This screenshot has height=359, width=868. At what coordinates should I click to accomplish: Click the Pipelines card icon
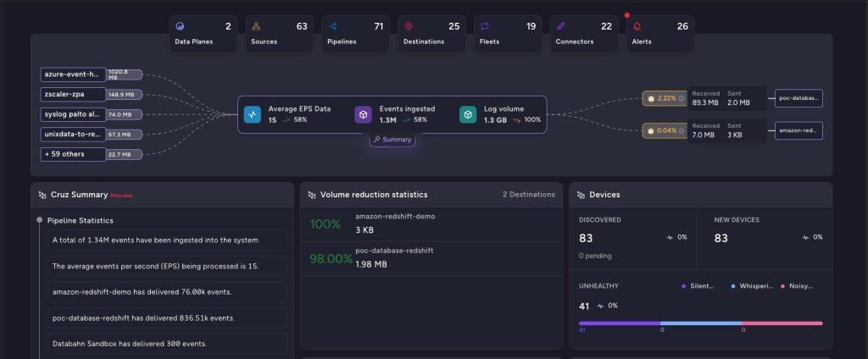[x=332, y=26]
